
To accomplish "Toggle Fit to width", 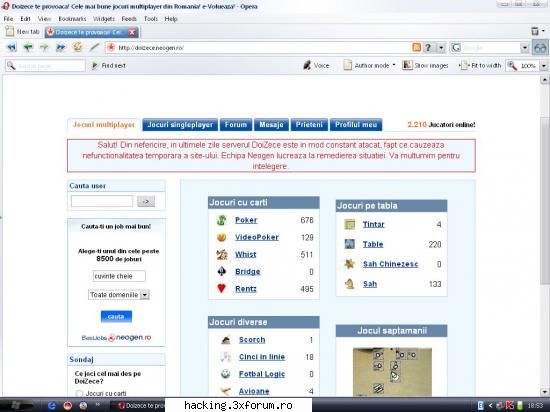I will coord(480,65).
